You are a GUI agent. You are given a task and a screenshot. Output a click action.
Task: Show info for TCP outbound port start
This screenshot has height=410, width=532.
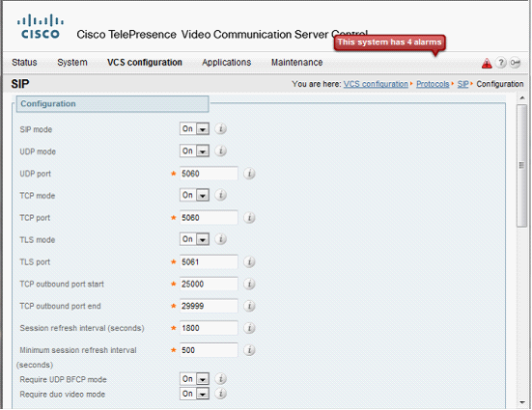pyautogui.click(x=249, y=284)
